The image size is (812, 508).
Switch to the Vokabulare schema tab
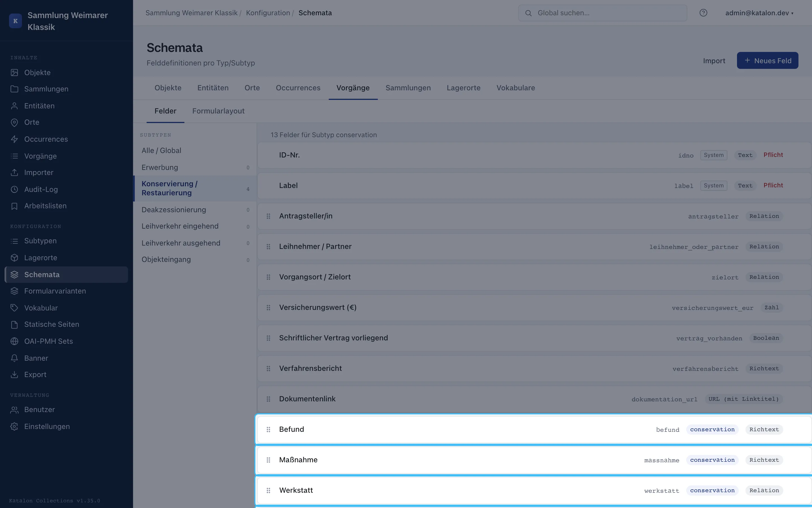pyautogui.click(x=516, y=88)
